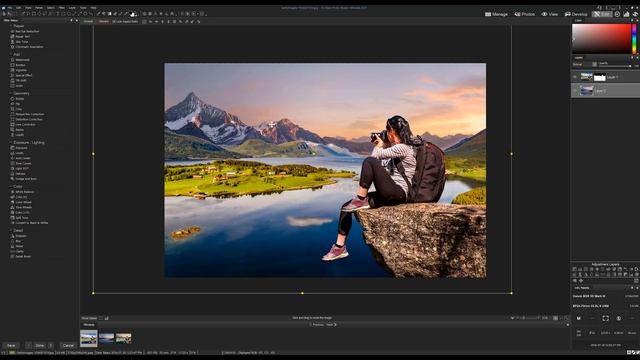Viewport: 640px width, 360px height.
Task: Select Layer 2 in Layers panel
Action: tap(605, 91)
